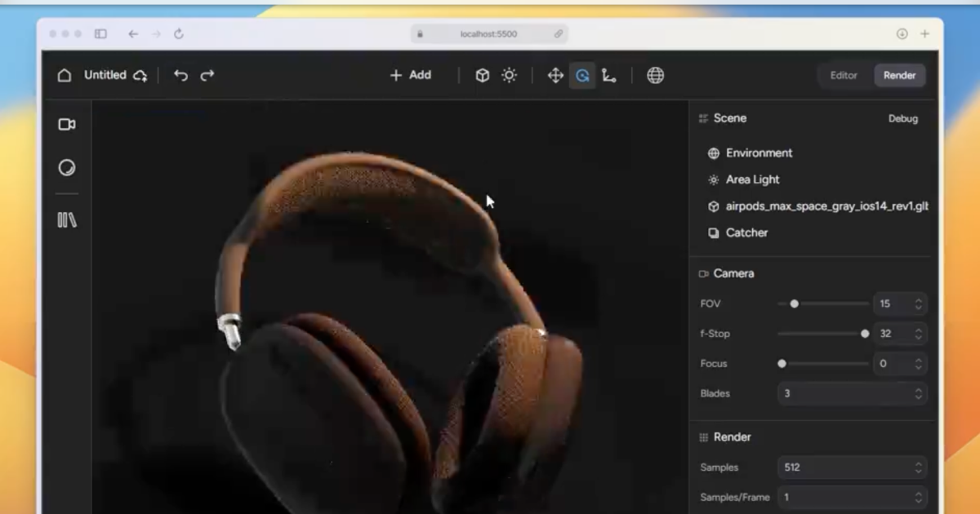Click the Untitled project name
The width and height of the screenshot is (980, 514).
[x=105, y=75]
